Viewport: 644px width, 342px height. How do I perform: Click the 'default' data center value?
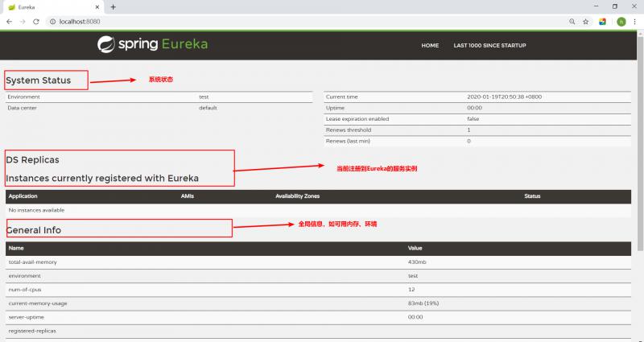[208, 108]
